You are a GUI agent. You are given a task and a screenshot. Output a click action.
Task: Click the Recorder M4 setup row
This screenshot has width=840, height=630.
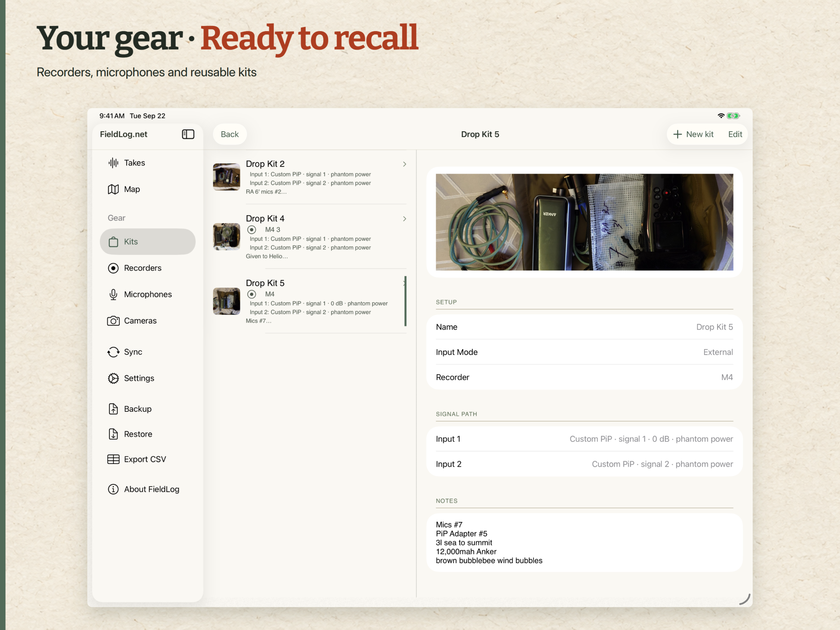point(584,377)
